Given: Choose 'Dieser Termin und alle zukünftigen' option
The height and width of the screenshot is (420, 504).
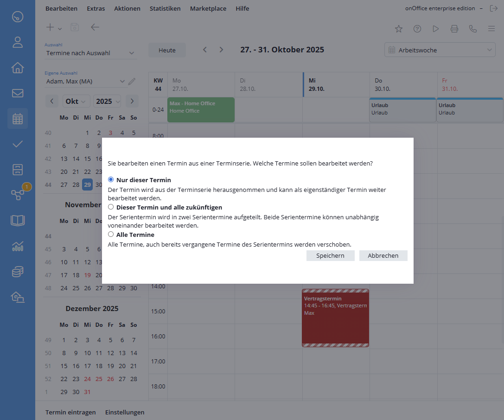Looking at the screenshot, I should [111, 207].
